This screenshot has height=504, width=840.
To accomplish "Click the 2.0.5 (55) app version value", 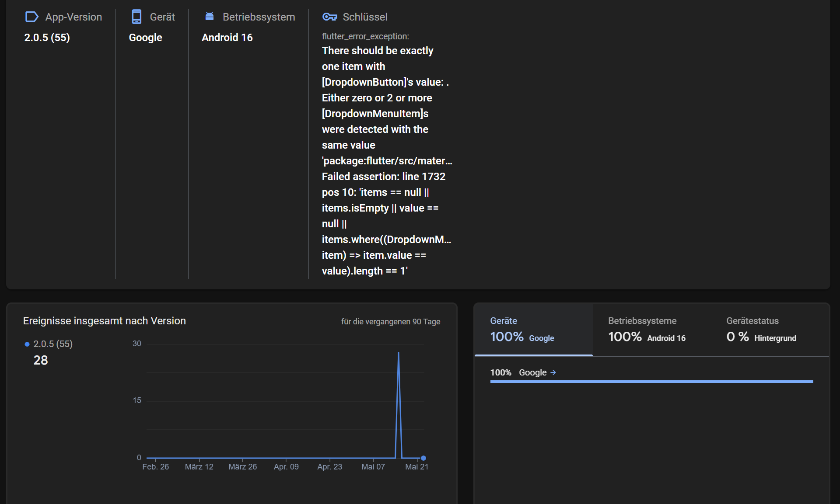I will pyautogui.click(x=47, y=38).
